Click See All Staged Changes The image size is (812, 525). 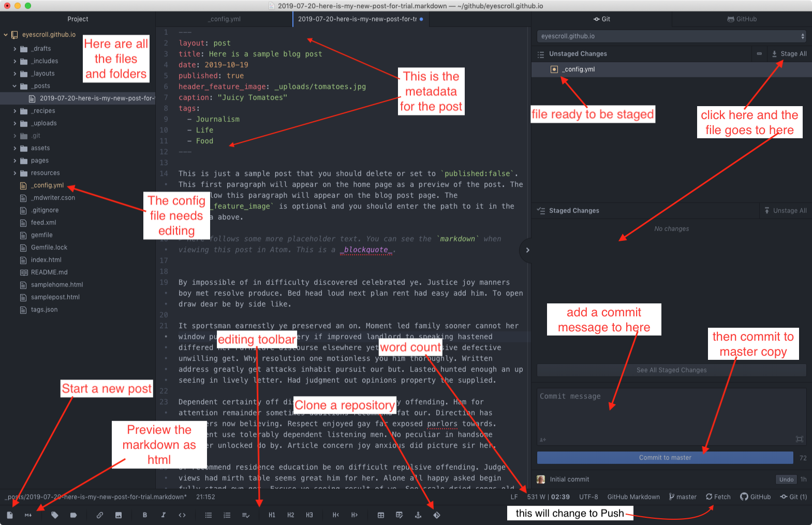coord(671,370)
